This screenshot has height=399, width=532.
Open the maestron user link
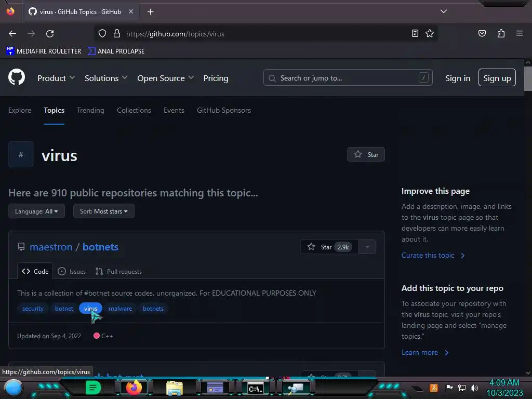[x=51, y=247]
